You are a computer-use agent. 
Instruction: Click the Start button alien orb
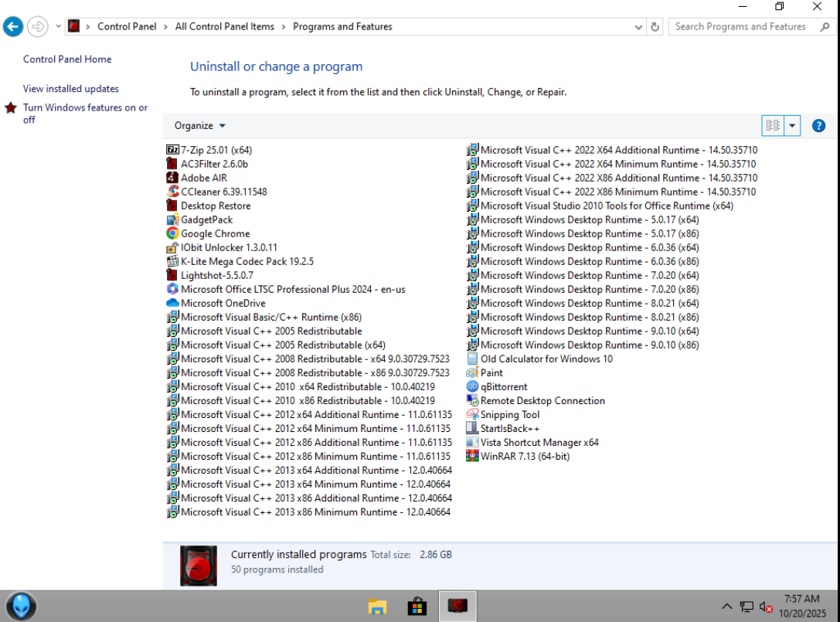pyautogui.click(x=22, y=607)
